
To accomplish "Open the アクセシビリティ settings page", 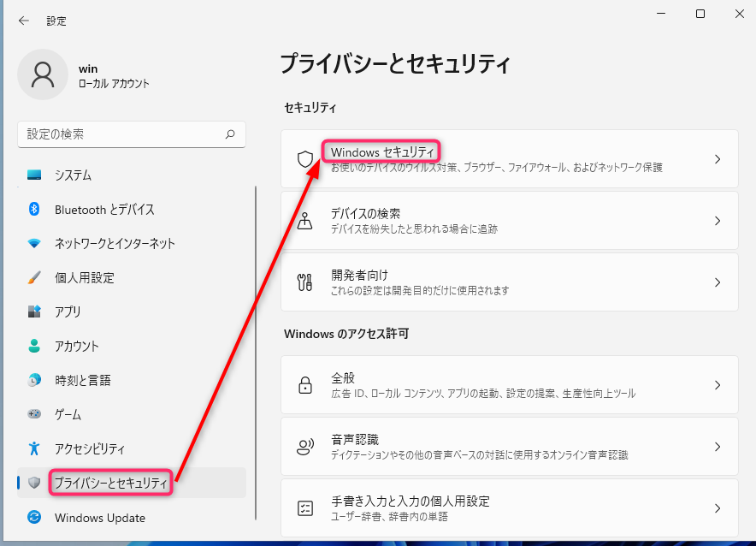I will (x=132, y=448).
